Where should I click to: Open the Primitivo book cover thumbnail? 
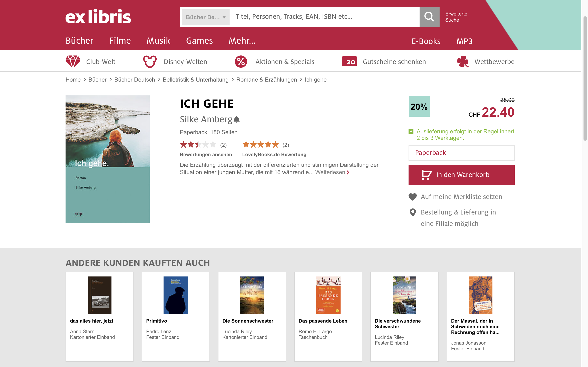click(x=176, y=295)
